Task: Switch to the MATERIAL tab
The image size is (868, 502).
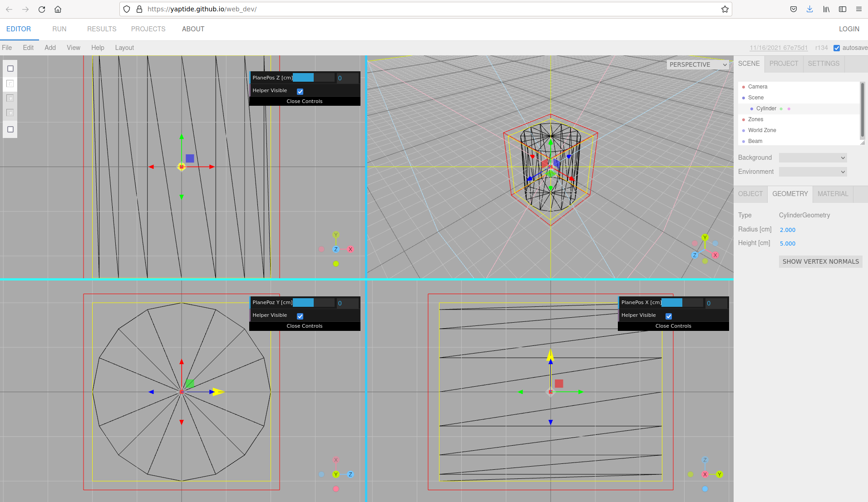Action: click(833, 194)
